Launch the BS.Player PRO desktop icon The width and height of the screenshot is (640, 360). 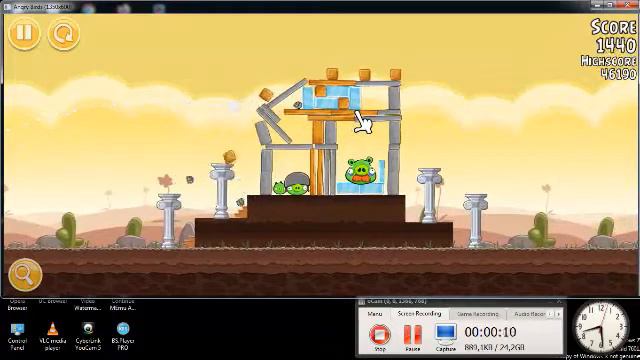pos(123,337)
